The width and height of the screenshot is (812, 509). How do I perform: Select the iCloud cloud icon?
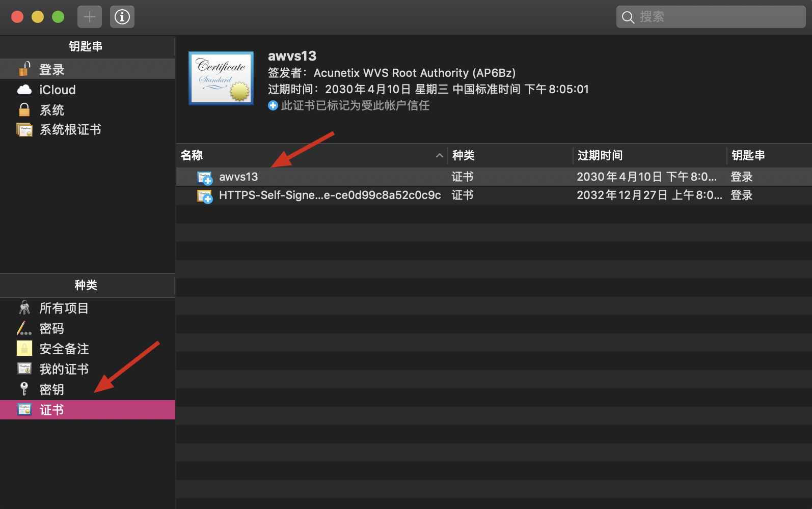(x=24, y=90)
